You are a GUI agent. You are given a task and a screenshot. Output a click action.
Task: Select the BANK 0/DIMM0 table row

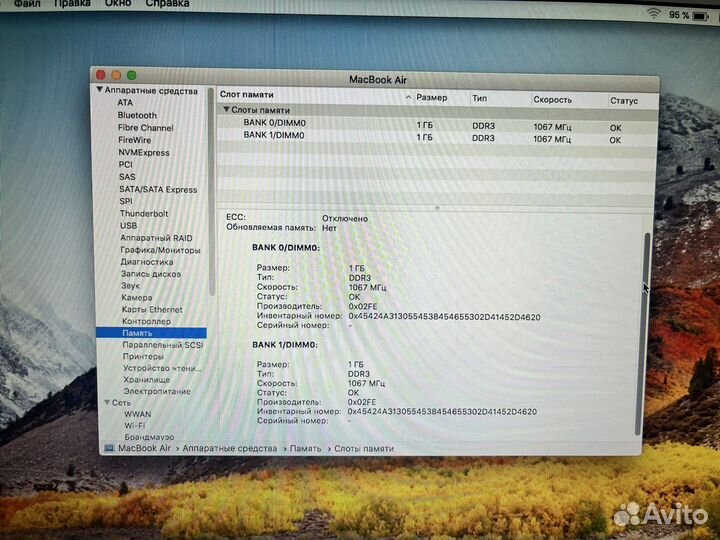(x=436, y=124)
